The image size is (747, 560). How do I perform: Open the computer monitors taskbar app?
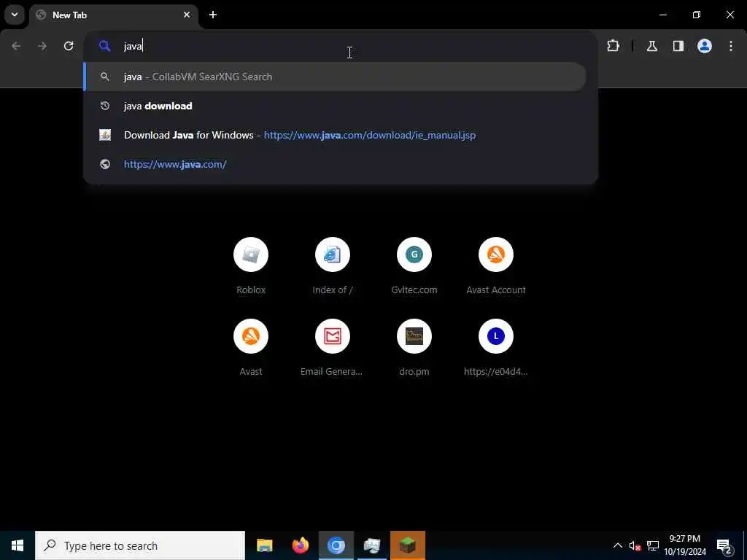[371, 545]
